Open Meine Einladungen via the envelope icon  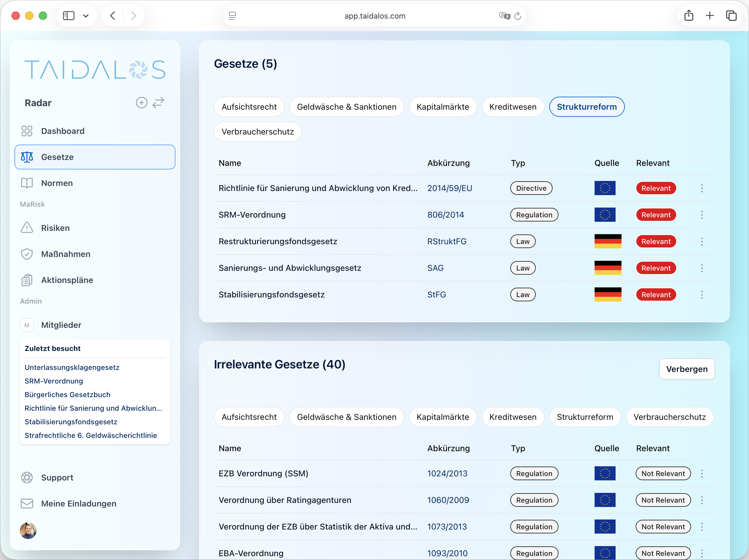coord(27,504)
